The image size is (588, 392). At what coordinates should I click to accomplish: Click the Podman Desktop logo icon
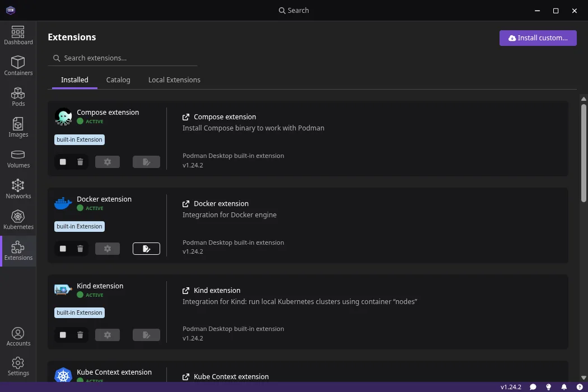pyautogui.click(x=11, y=10)
